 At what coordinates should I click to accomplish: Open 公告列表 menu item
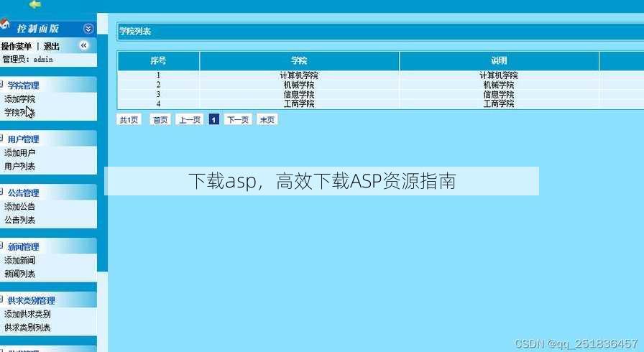tap(19, 220)
